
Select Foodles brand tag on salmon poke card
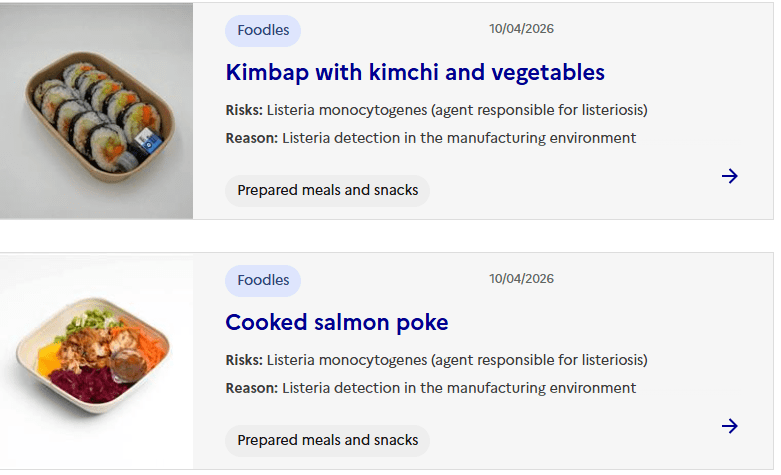(x=263, y=280)
